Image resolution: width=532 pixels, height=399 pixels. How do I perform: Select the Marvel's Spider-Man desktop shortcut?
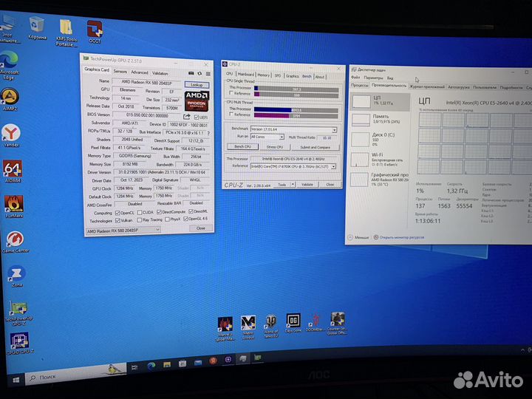tap(225, 328)
